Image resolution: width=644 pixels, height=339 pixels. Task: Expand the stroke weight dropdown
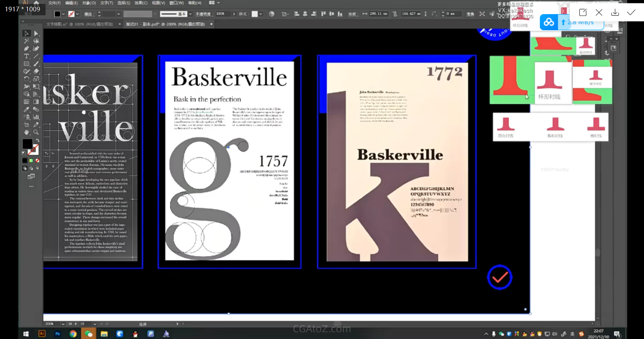(x=118, y=14)
